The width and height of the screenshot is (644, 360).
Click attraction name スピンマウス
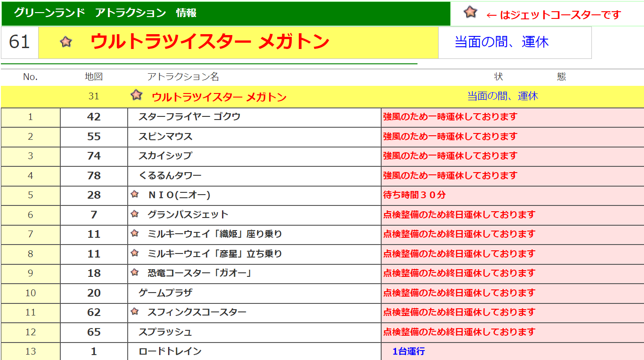tap(165, 137)
